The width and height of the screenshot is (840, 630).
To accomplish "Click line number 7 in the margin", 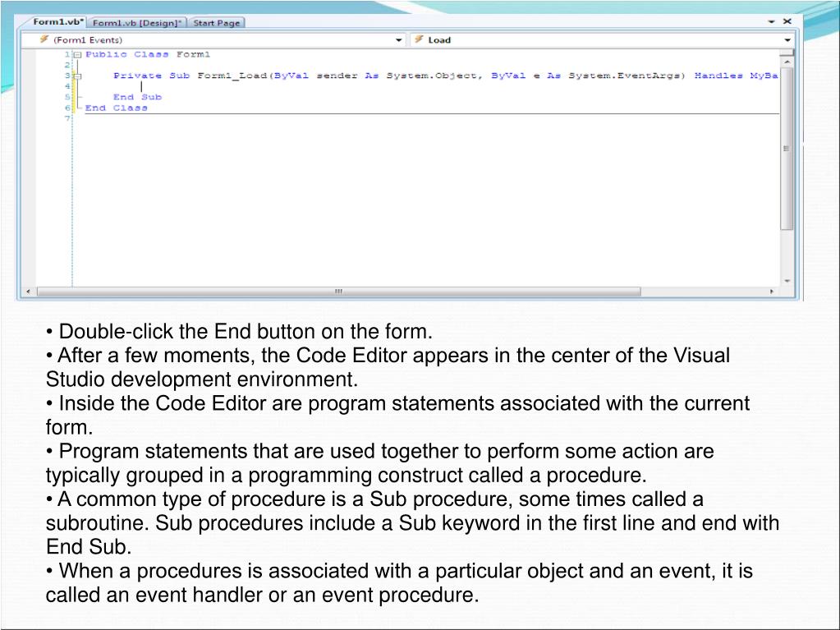I will 67,118.
